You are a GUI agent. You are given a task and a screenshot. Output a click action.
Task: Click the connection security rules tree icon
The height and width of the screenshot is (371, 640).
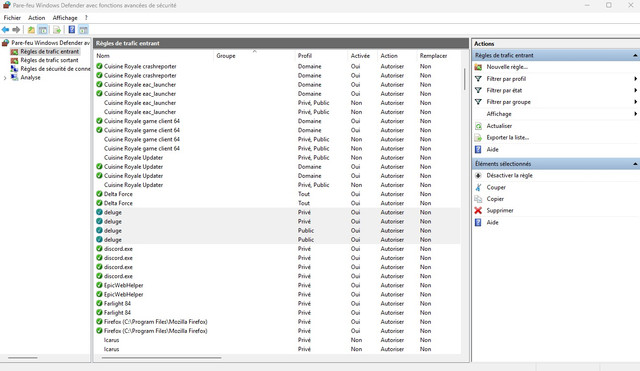pyautogui.click(x=14, y=69)
